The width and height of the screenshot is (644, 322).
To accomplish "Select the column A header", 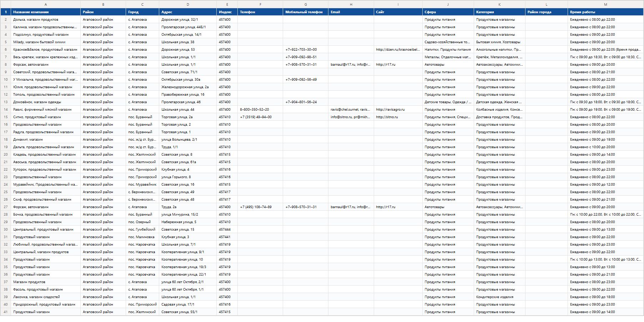I will point(46,4).
